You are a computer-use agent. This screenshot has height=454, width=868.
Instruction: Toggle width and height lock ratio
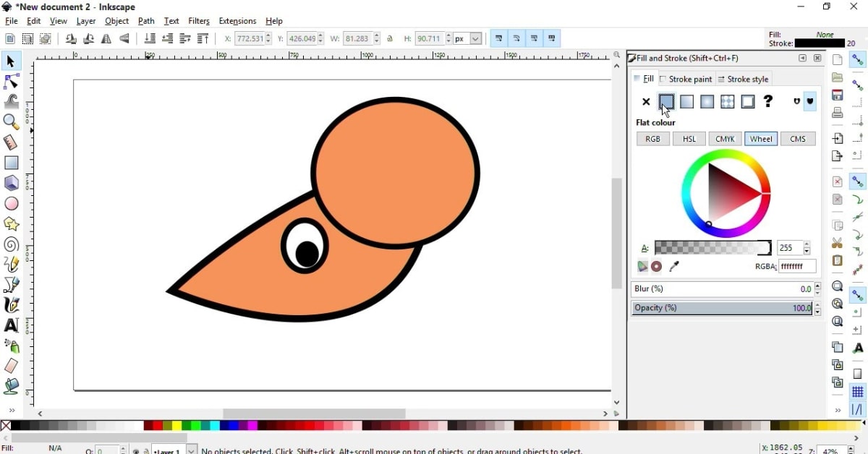[x=391, y=39]
